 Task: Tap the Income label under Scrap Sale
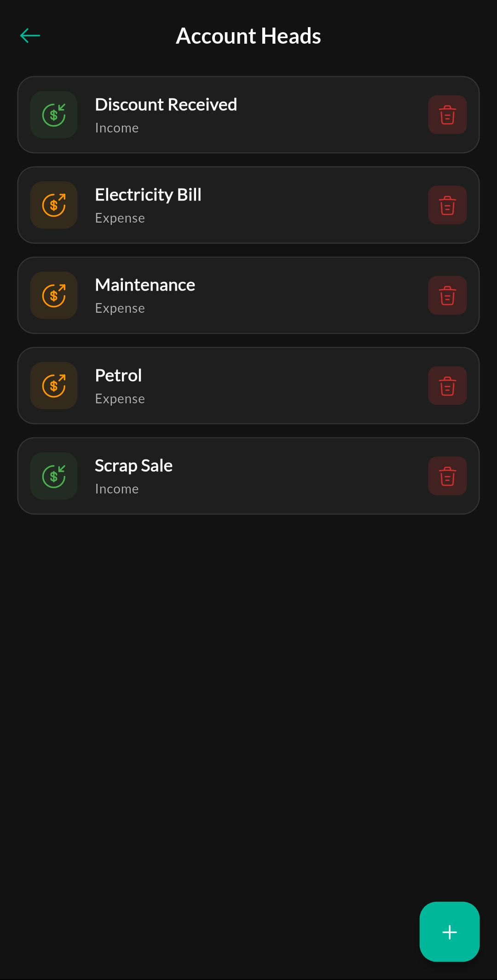click(117, 489)
